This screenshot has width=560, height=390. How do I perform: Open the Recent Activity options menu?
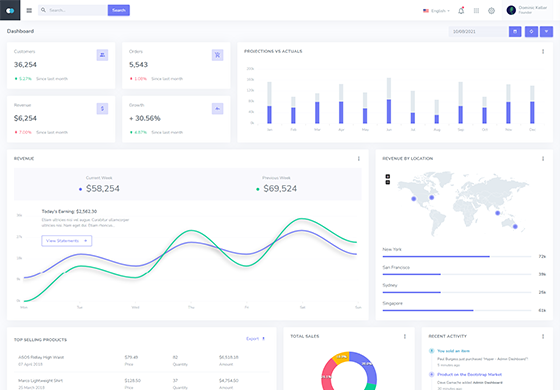(543, 336)
